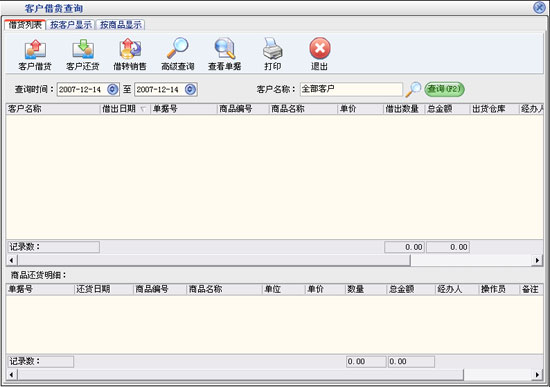Click the 备注 column header
Screen dimensions: 550x387
531,289
